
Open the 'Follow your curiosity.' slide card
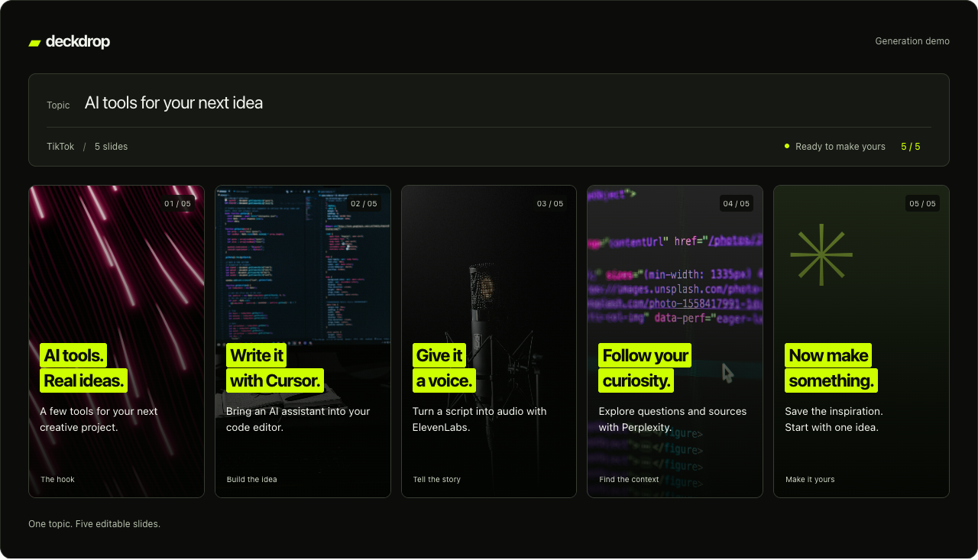click(675, 342)
